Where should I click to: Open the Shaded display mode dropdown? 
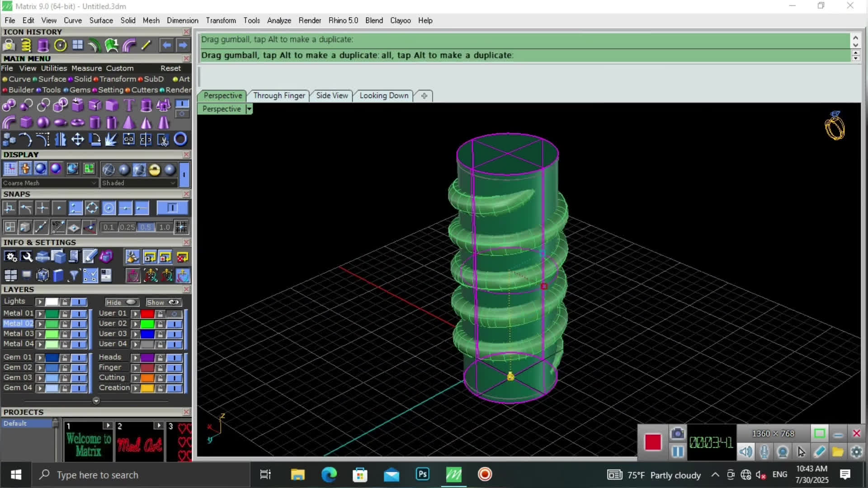(x=139, y=183)
